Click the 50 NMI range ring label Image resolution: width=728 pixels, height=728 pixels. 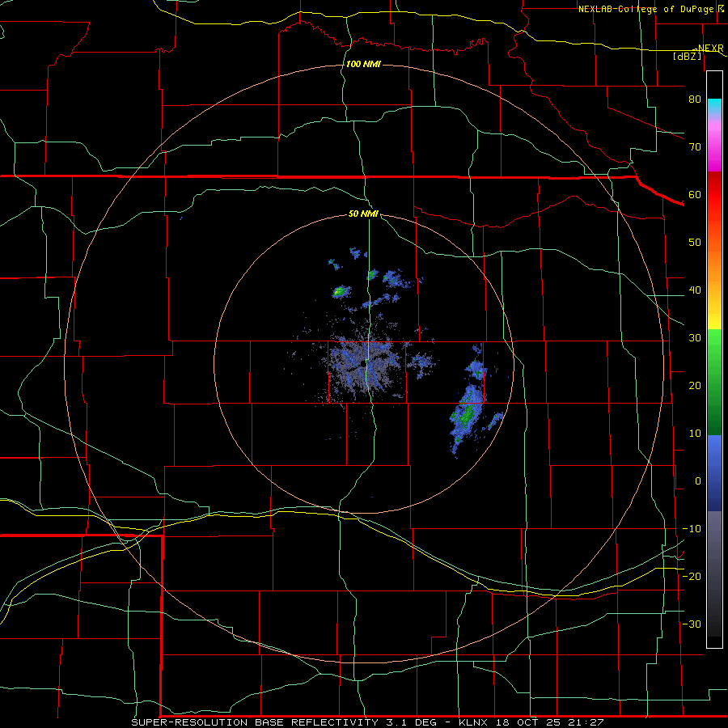pyautogui.click(x=363, y=214)
